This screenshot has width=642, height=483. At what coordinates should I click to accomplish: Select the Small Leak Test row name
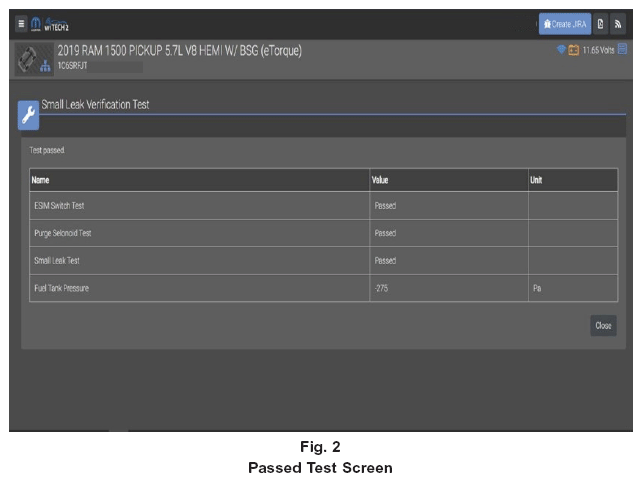pyautogui.click(x=57, y=261)
